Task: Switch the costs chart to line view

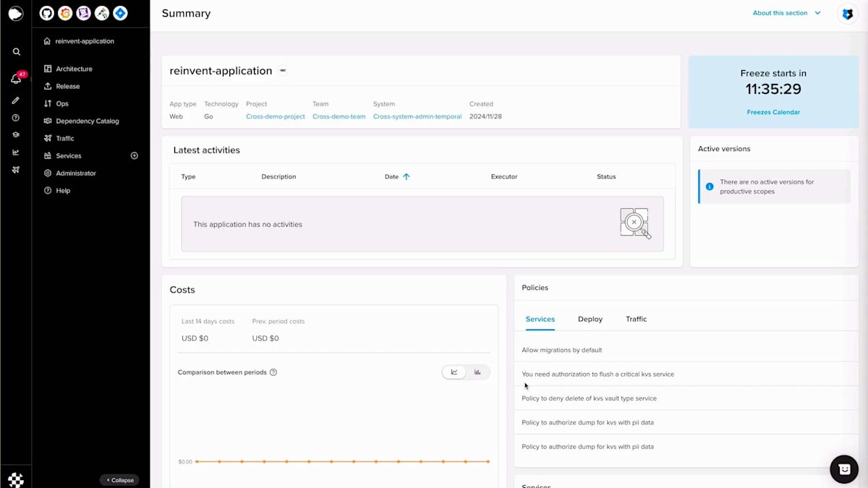Action: 454,372
